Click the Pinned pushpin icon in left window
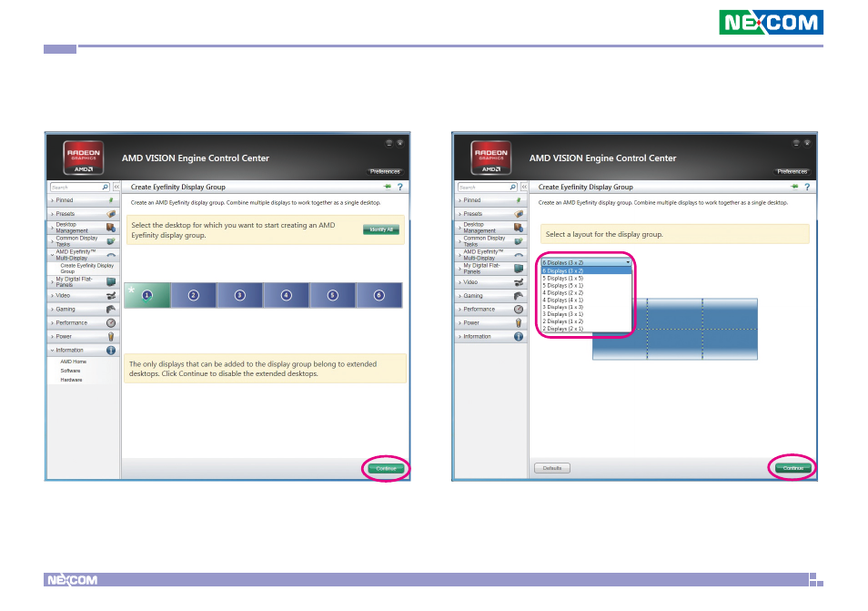 [111, 200]
